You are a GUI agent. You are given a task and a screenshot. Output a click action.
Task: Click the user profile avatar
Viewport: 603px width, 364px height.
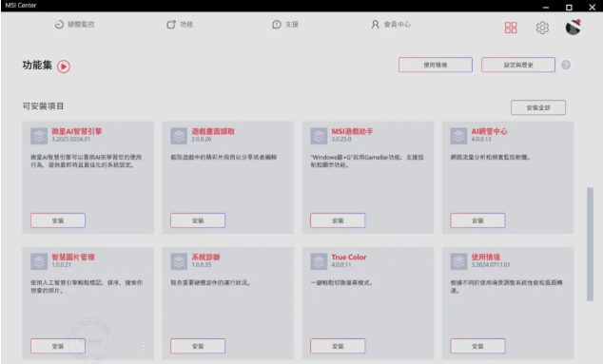pos(573,28)
